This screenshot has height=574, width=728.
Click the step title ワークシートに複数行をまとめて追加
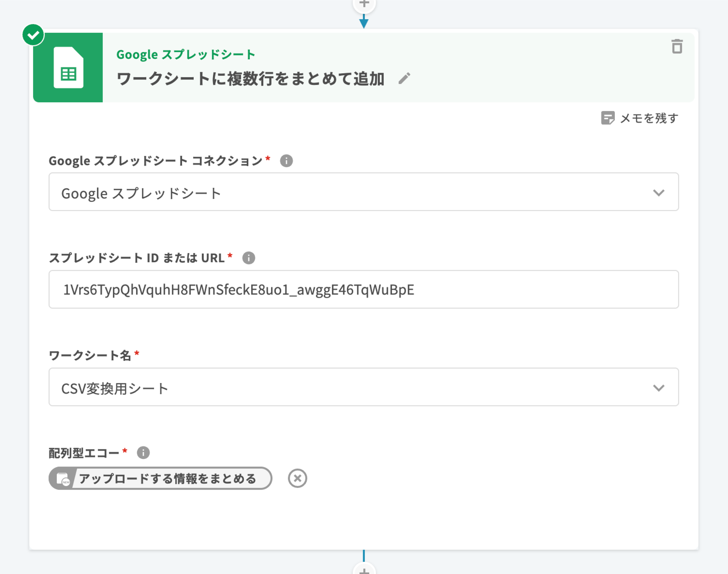251,79
